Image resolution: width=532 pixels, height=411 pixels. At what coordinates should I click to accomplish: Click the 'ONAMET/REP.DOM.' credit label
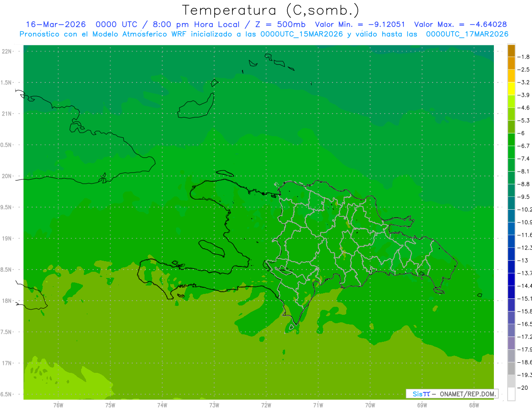click(467, 394)
